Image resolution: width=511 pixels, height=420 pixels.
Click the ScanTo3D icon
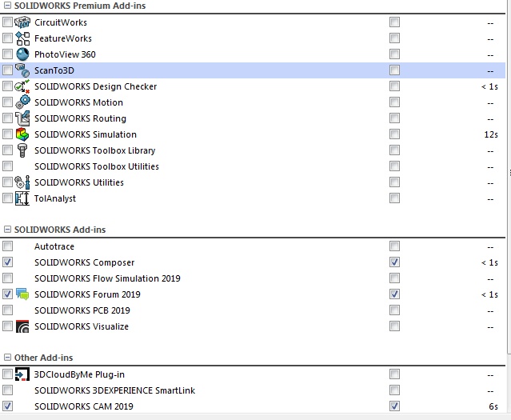click(x=22, y=70)
